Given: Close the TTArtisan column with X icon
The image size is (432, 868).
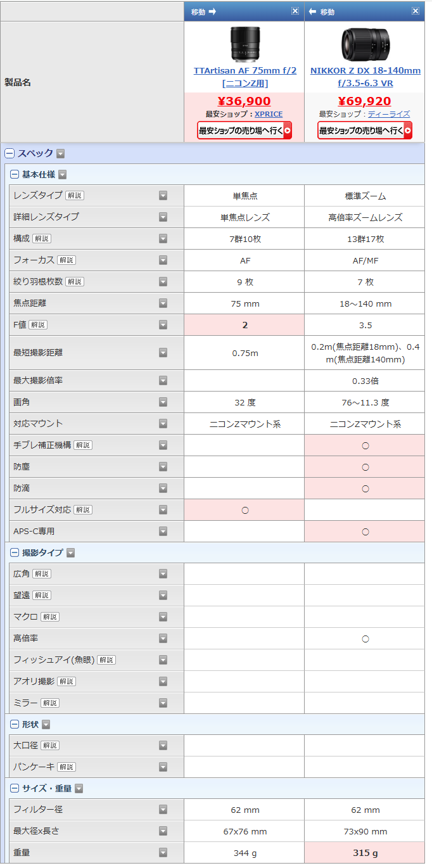Looking at the screenshot, I should (295, 11).
